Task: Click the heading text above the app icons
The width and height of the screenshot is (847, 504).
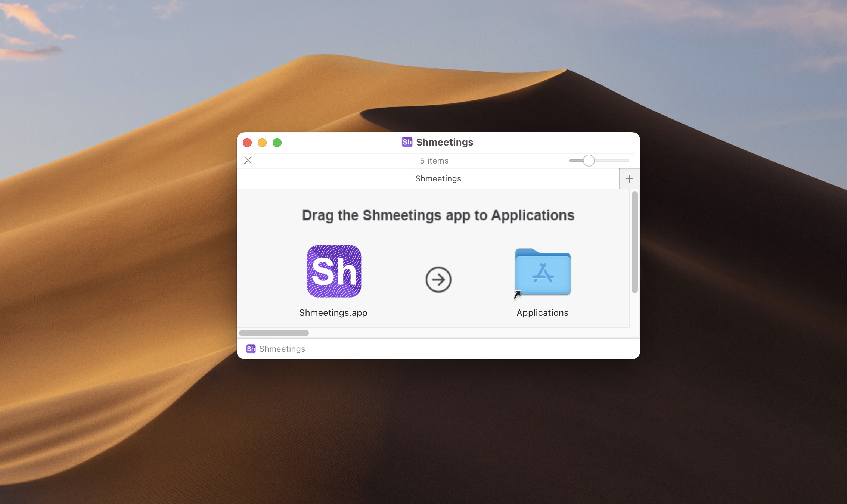Action: (x=438, y=215)
